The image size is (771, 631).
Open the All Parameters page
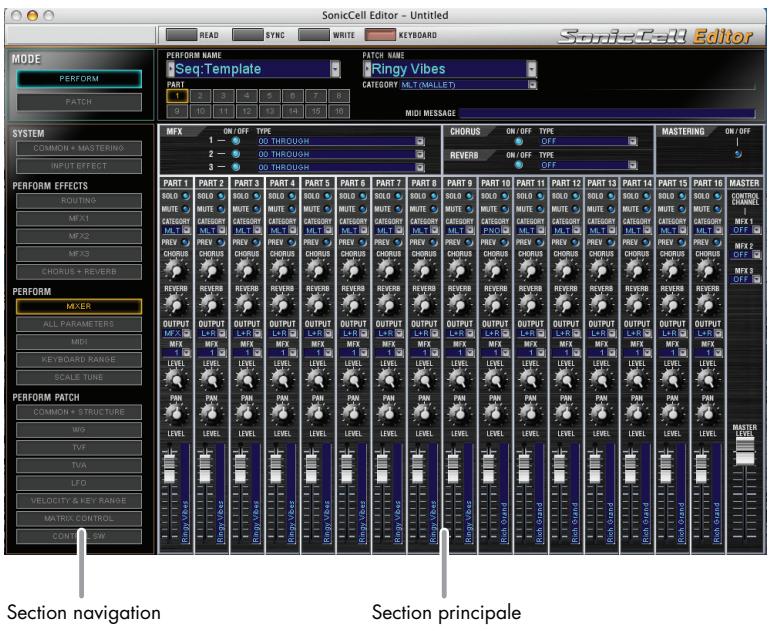tap(79, 324)
